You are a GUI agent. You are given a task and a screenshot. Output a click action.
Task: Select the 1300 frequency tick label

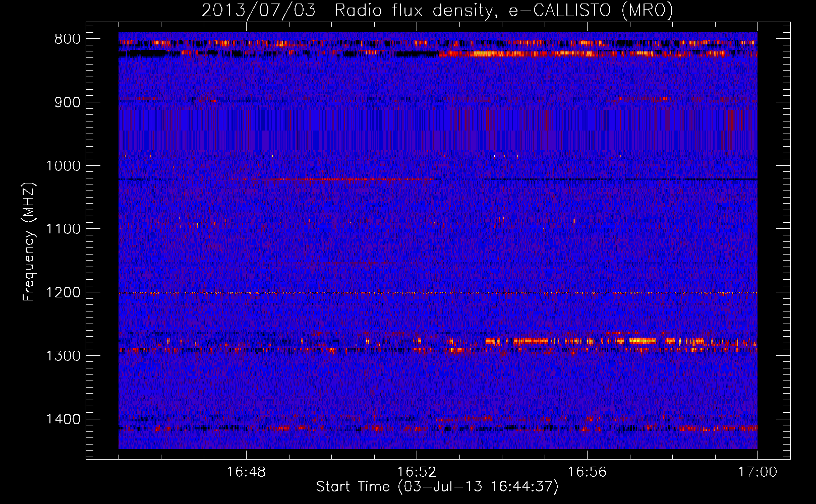coord(63,356)
